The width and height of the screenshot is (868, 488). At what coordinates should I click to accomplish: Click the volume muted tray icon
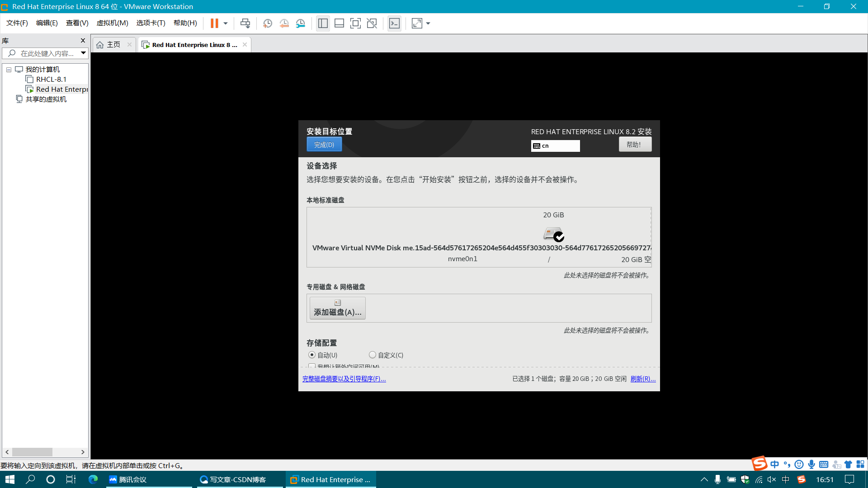[772, 479]
